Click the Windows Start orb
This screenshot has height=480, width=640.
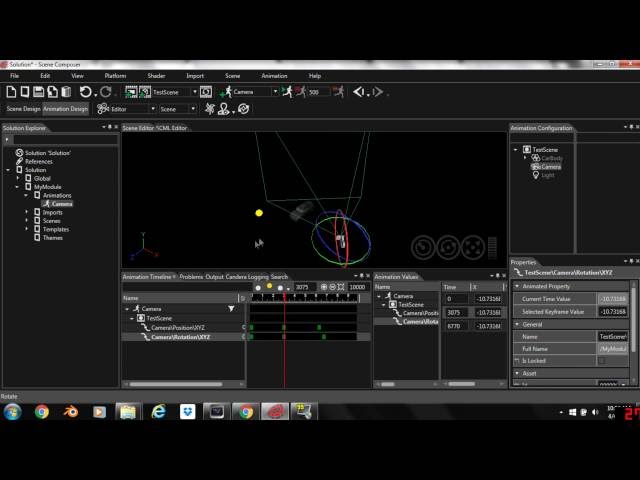(13, 412)
